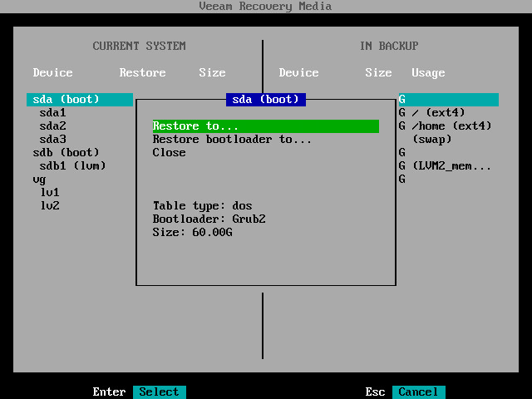Click the '(swap)' usage entry

click(432, 140)
